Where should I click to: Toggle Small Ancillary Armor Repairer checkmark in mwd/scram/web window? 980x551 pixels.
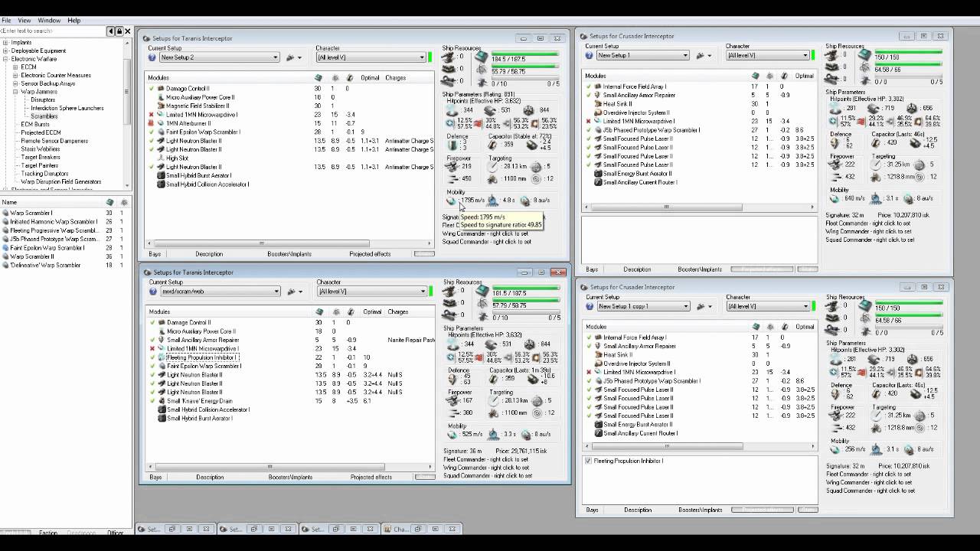tap(152, 340)
